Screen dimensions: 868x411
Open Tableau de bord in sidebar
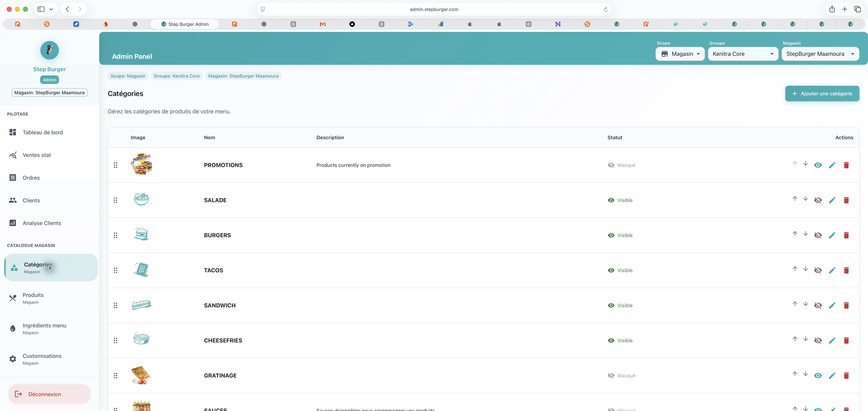pos(50,132)
